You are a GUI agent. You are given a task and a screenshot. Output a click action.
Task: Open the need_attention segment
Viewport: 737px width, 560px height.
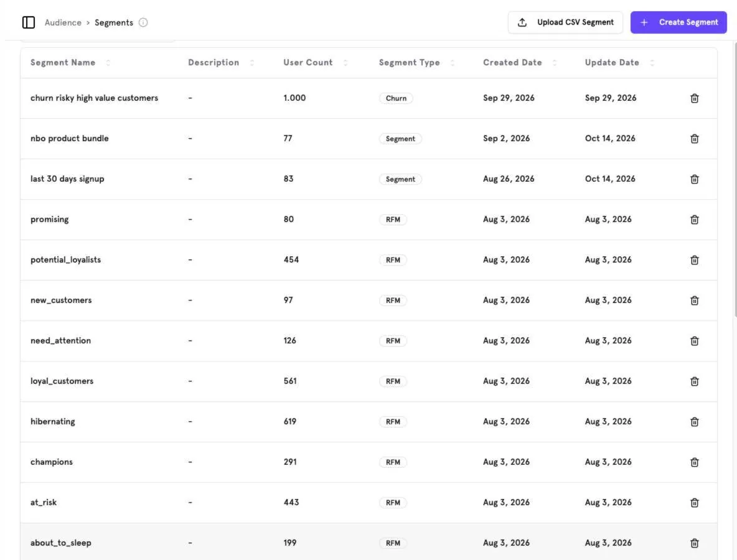coord(60,340)
